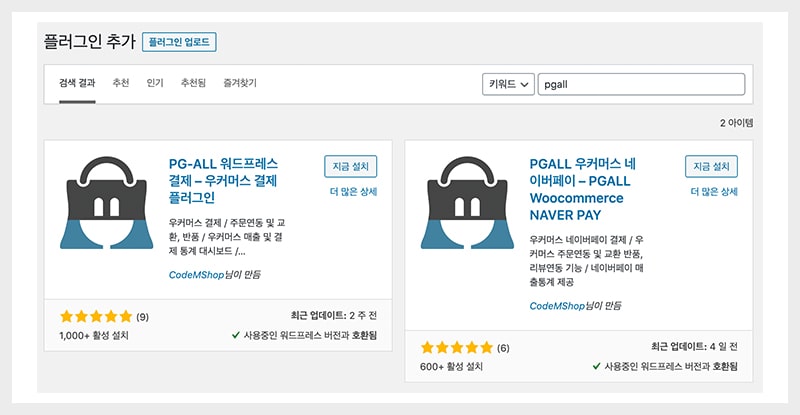Switch to the 추천 tab
This screenshot has width=800, height=415.
click(x=121, y=84)
